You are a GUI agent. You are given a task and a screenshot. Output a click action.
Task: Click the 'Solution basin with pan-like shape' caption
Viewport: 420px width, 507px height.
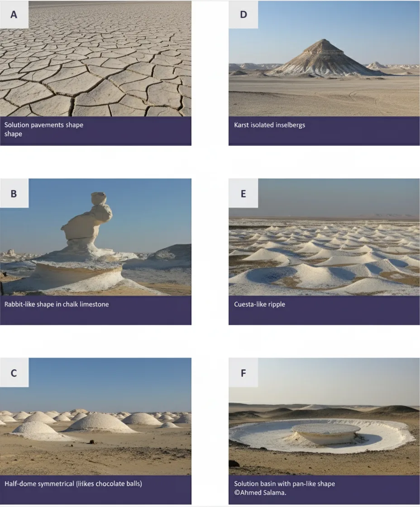(x=284, y=484)
